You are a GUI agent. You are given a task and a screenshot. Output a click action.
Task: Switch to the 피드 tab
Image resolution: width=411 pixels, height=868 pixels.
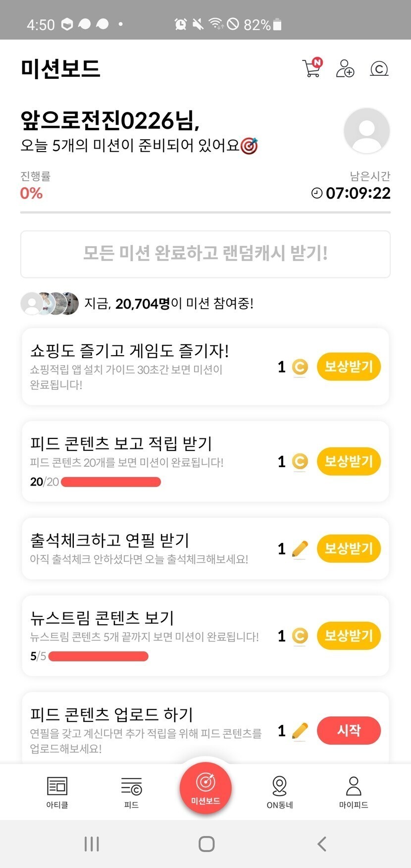(x=131, y=791)
